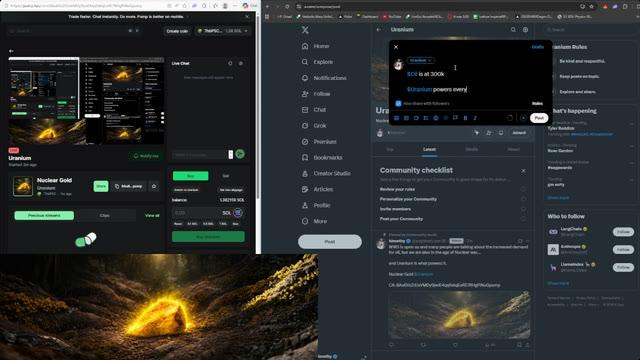The width and height of the screenshot is (640, 360).
Task: Select the Sell toggle in the trade panel
Action: click(226, 176)
